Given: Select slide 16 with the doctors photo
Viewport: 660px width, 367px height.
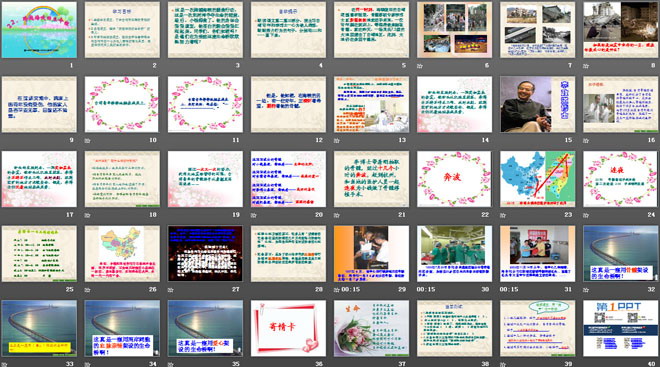Looking at the screenshot, I should tap(621, 104).
